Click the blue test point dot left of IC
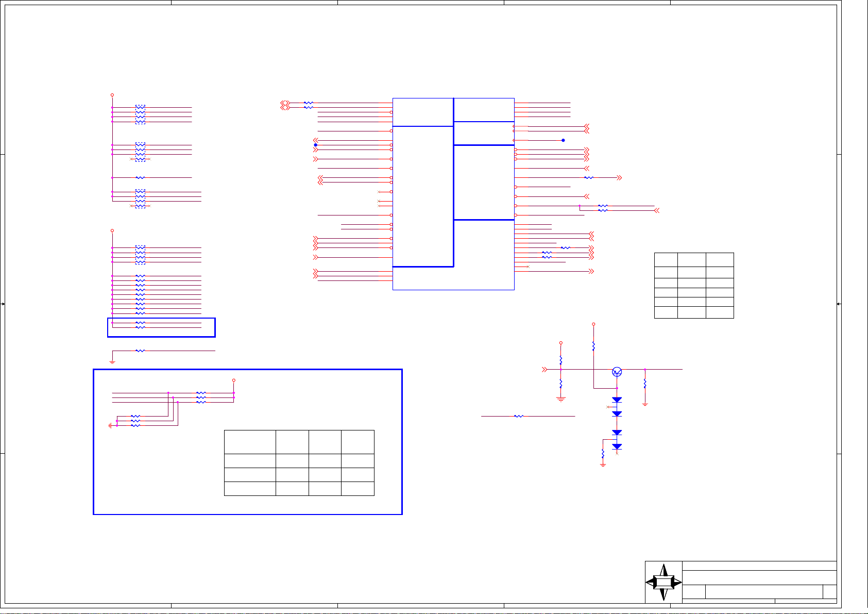Image resolution: width=868 pixels, height=614 pixels. coord(315,145)
